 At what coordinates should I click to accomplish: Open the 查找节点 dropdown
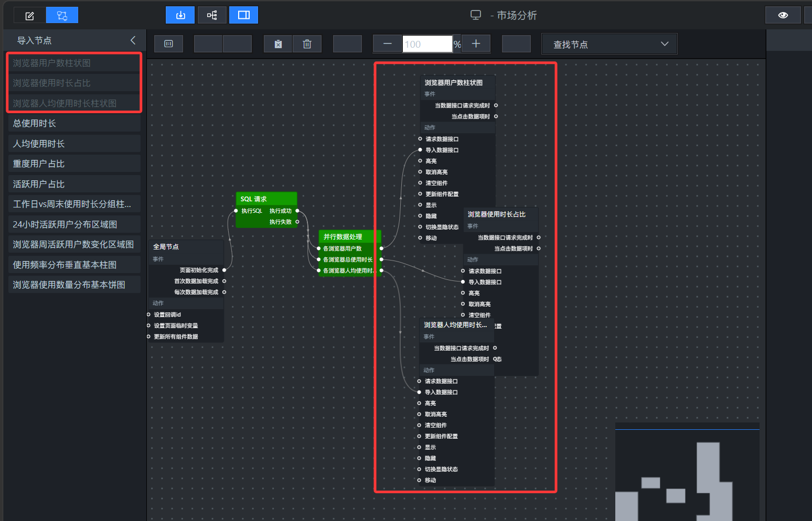click(609, 44)
